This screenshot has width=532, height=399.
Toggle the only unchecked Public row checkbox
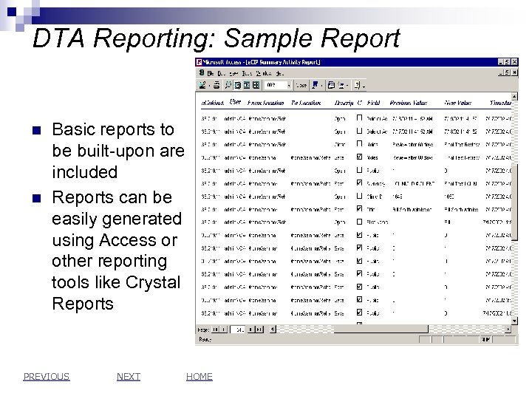click(x=359, y=170)
